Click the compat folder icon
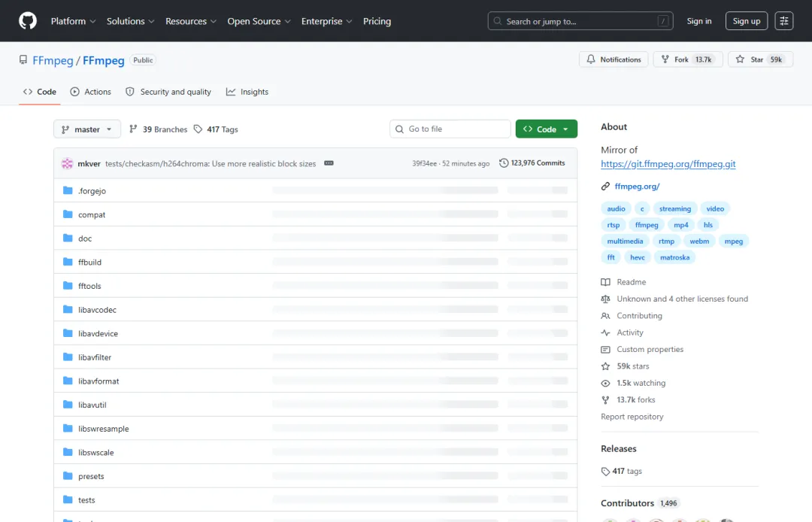Viewport: 812px width, 522px height. click(x=68, y=214)
